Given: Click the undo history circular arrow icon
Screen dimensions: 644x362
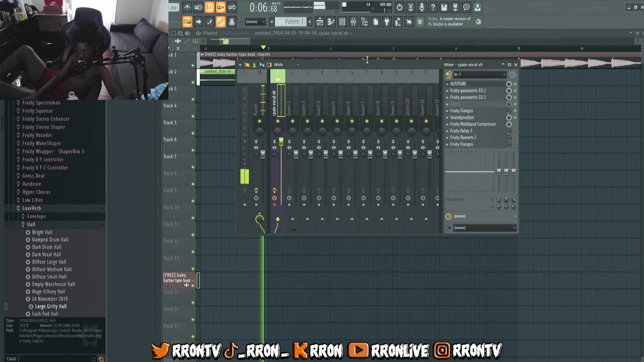Looking at the screenshot, I should coord(399,7).
